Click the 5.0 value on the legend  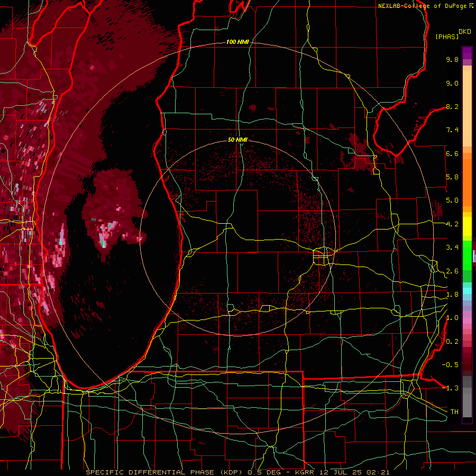[x=452, y=200]
